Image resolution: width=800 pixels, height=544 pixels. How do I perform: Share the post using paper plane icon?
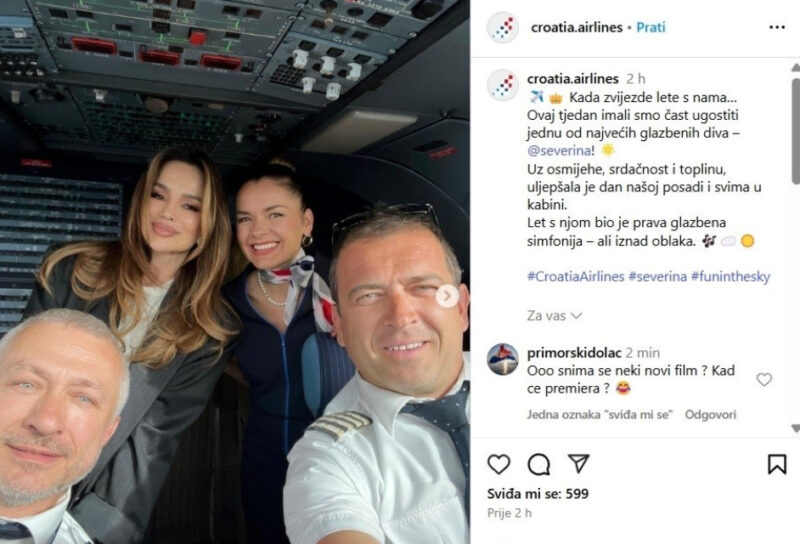[579, 463]
